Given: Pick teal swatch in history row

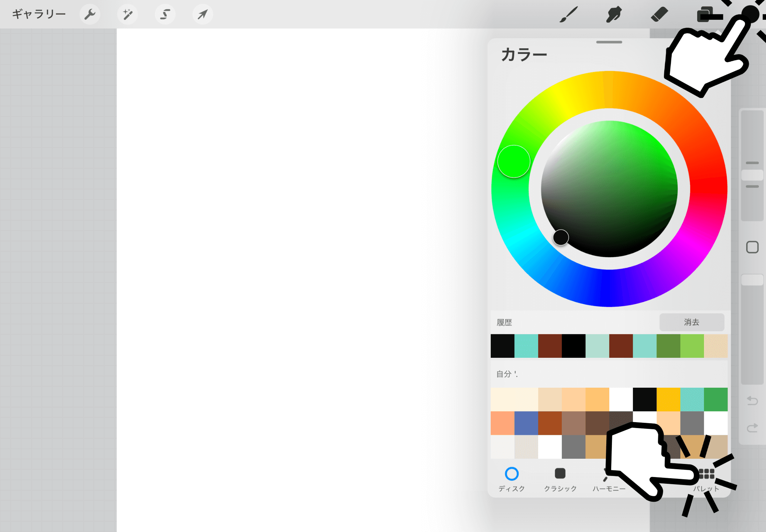Looking at the screenshot, I should (526, 346).
